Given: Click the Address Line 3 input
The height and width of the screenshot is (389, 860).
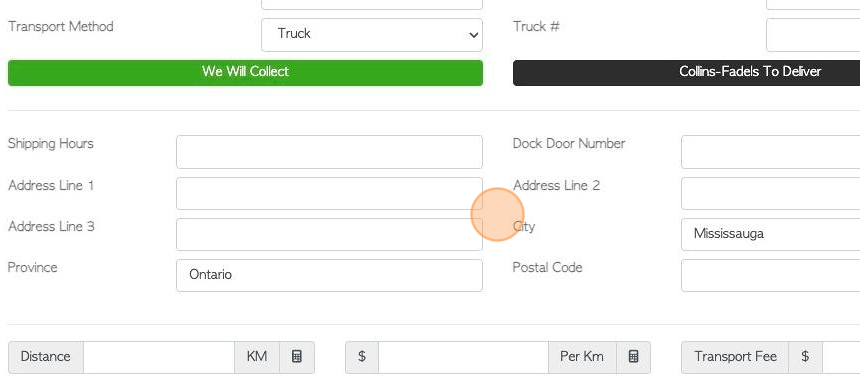Looking at the screenshot, I should point(329,234).
